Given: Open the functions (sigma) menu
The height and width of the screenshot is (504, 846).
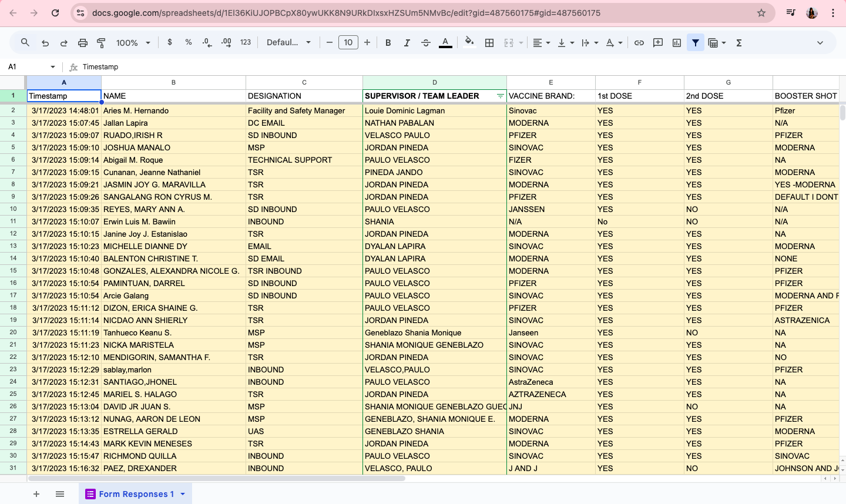Looking at the screenshot, I should coord(739,42).
